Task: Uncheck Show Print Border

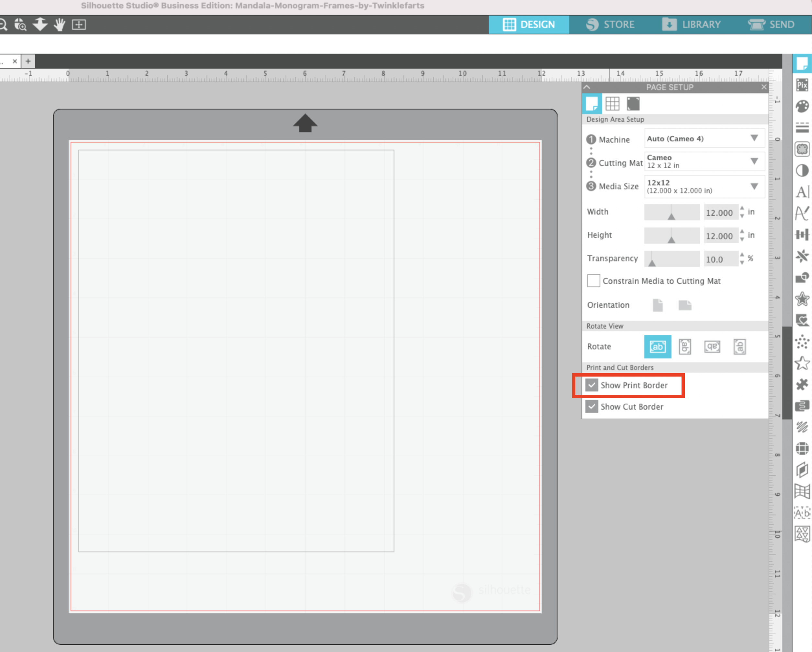Action: (x=592, y=385)
